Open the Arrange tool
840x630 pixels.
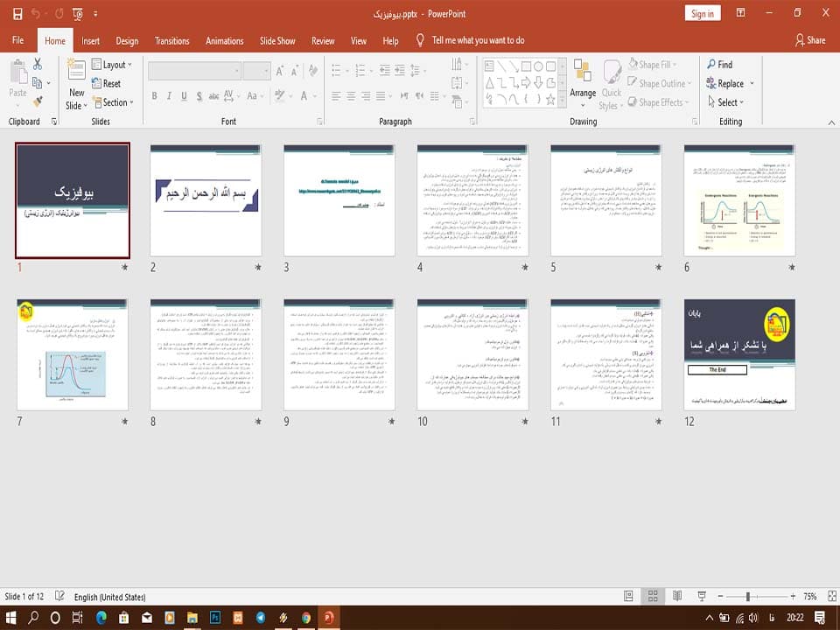point(583,82)
